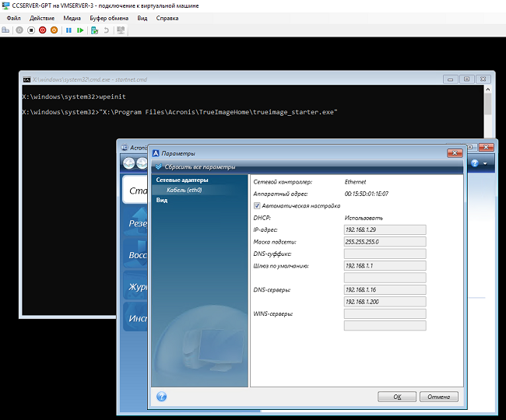506x420 pixels.
Task: Click the OK button
Action: (397, 397)
